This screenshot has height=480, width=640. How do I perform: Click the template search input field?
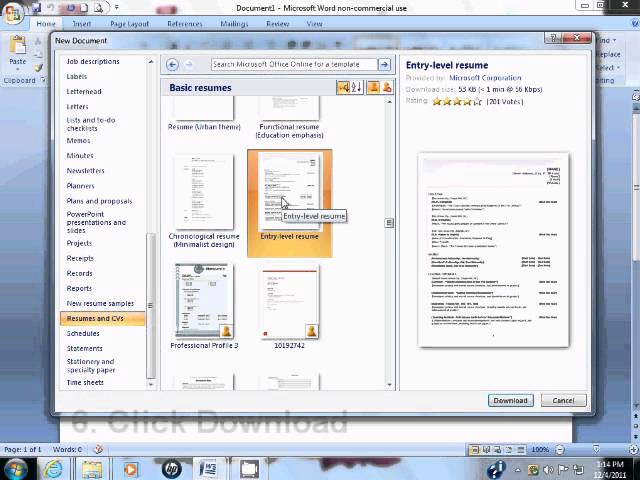coord(294,64)
